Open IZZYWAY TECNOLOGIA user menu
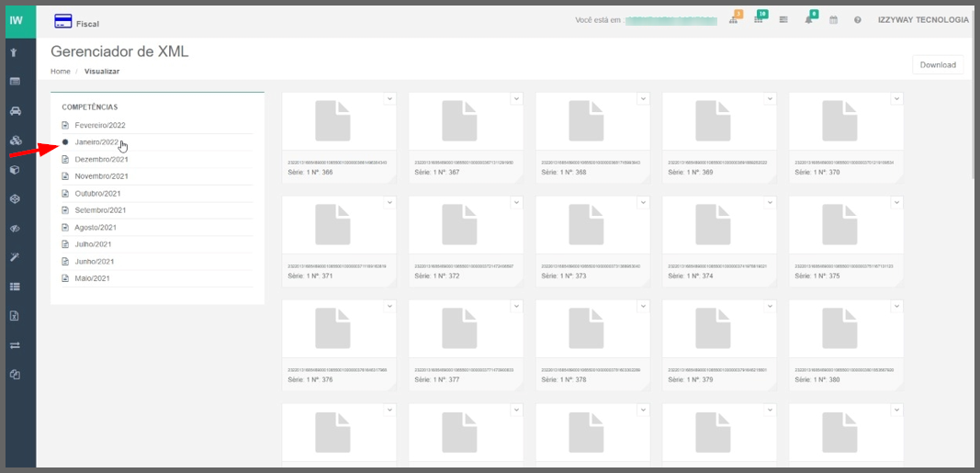 (922, 20)
